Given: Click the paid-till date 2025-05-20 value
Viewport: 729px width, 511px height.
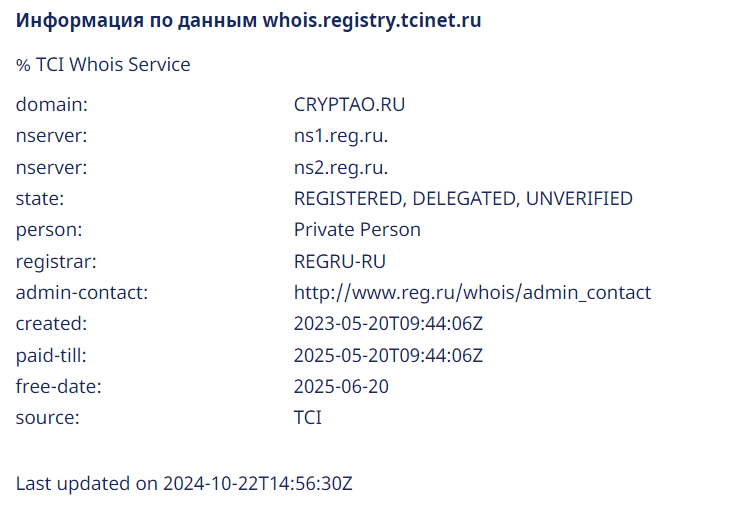Looking at the screenshot, I should click(388, 355).
